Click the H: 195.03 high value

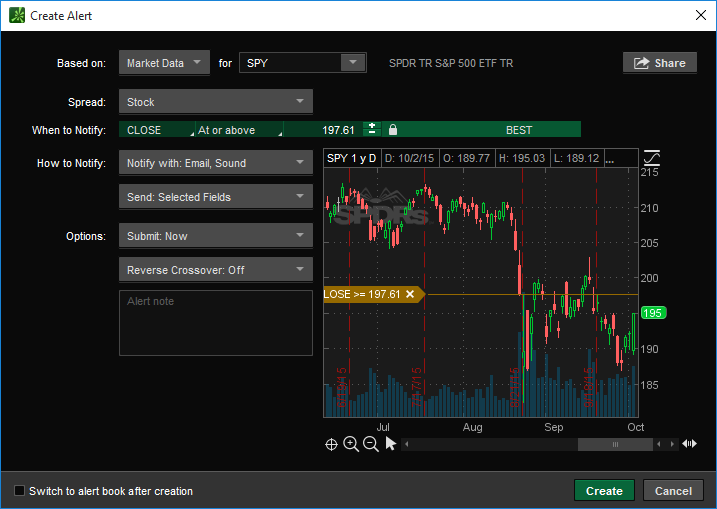point(522,158)
